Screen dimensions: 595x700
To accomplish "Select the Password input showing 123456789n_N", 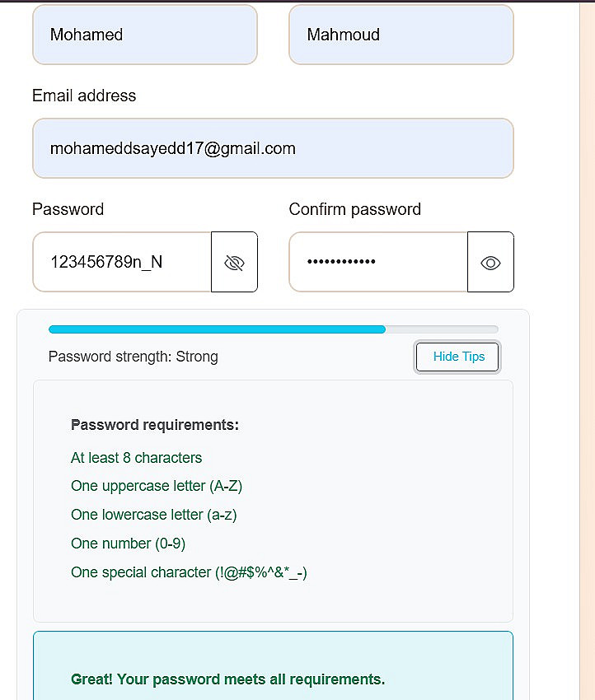I will (122, 262).
